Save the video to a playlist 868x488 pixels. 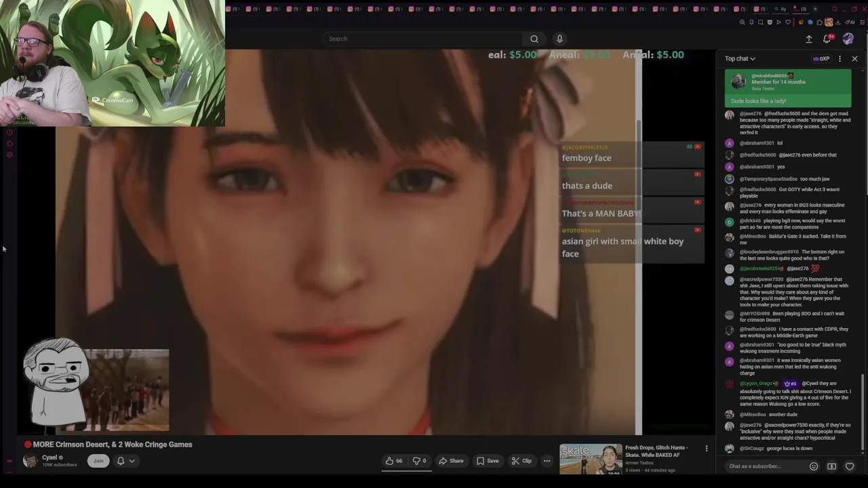tap(488, 461)
